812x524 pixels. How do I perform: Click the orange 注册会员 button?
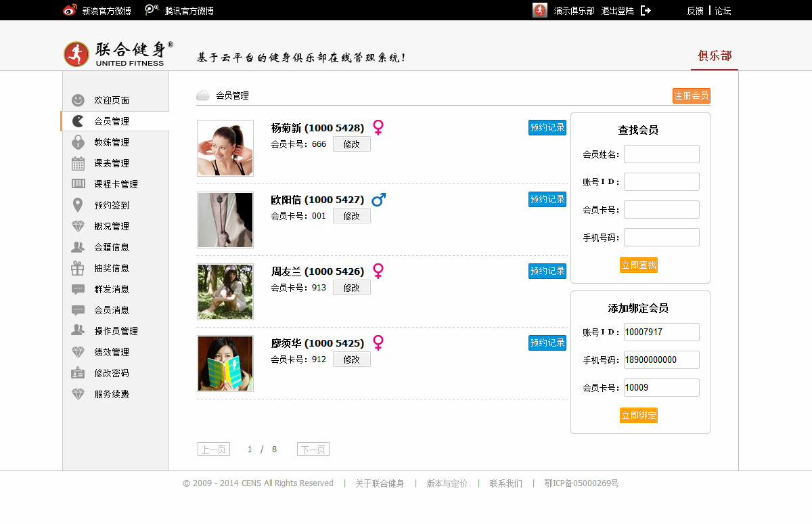pyautogui.click(x=691, y=96)
